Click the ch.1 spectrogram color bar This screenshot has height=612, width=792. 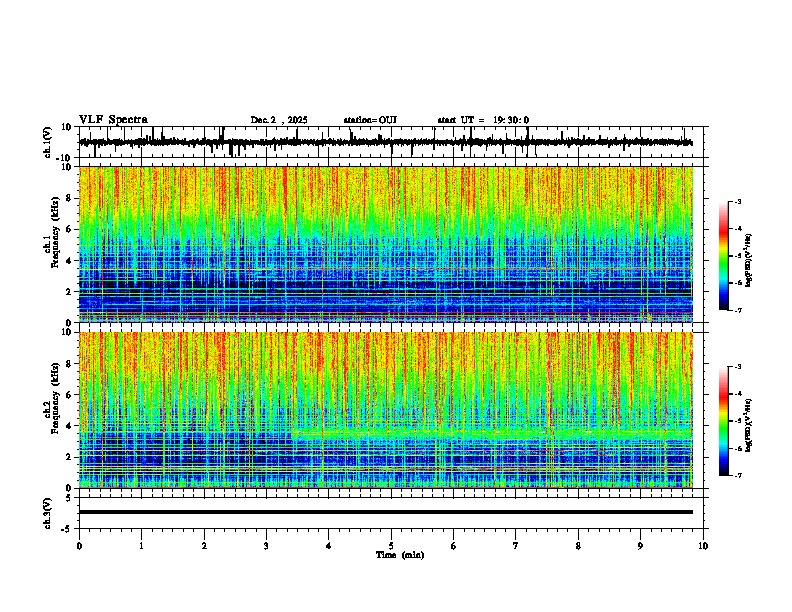tap(723, 255)
